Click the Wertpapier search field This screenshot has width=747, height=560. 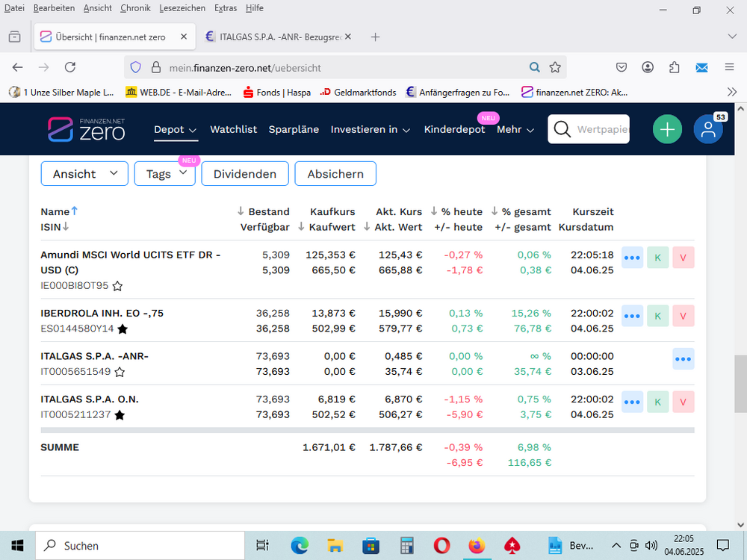pos(600,129)
